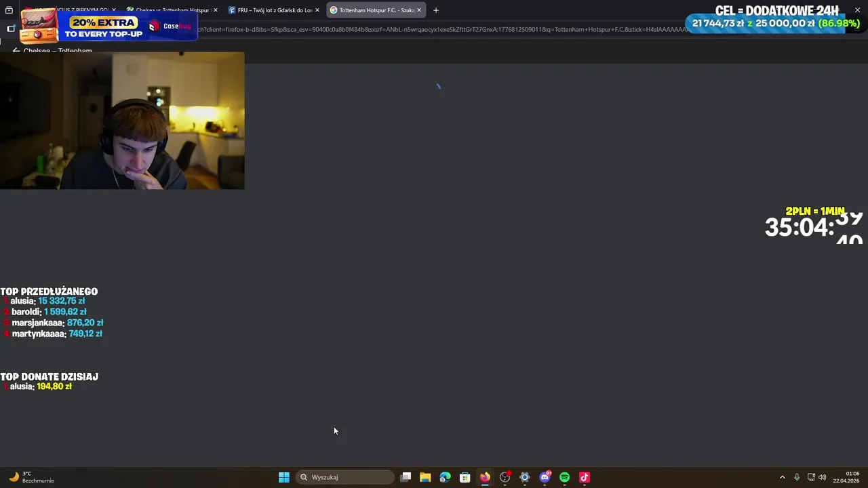Open the gear settings app on taskbar
The width and height of the screenshot is (868, 488).
[x=524, y=477]
